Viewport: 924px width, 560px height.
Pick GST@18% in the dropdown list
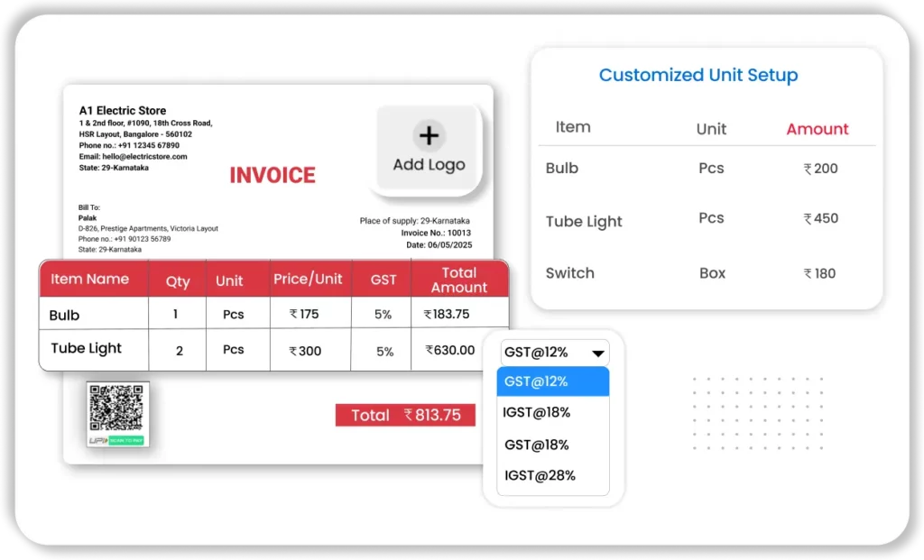(537, 445)
